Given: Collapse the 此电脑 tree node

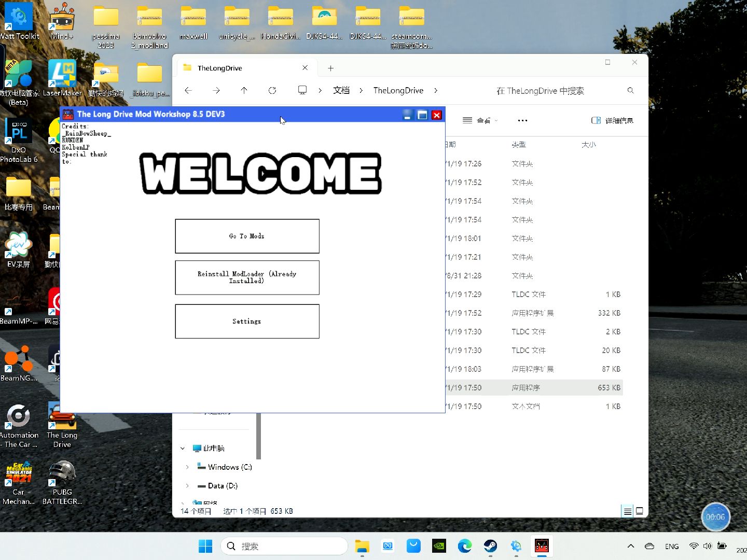Looking at the screenshot, I should [183, 448].
